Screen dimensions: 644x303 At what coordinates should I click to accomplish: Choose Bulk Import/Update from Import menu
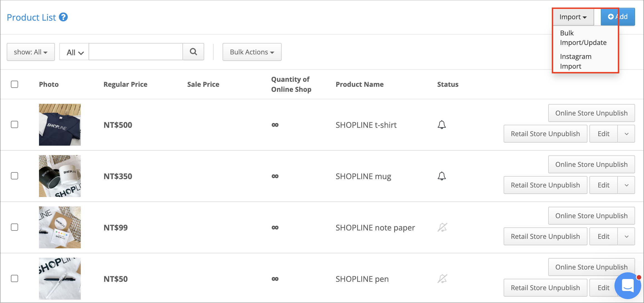[x=583, y=38]
